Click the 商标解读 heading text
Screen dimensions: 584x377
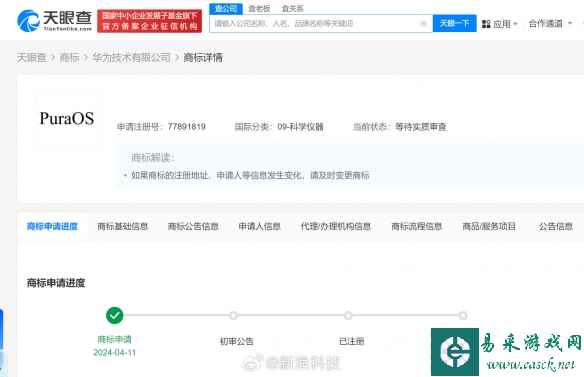click(x=152, y=157)
